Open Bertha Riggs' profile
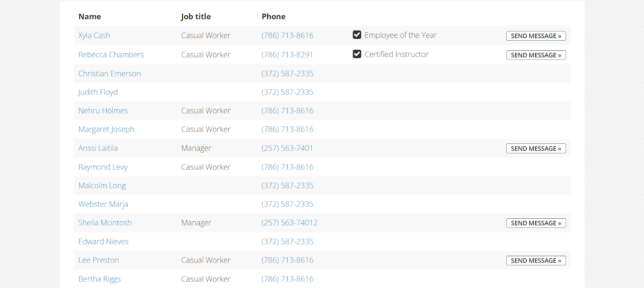Viewport: 644px width, 288px height. 99,279
